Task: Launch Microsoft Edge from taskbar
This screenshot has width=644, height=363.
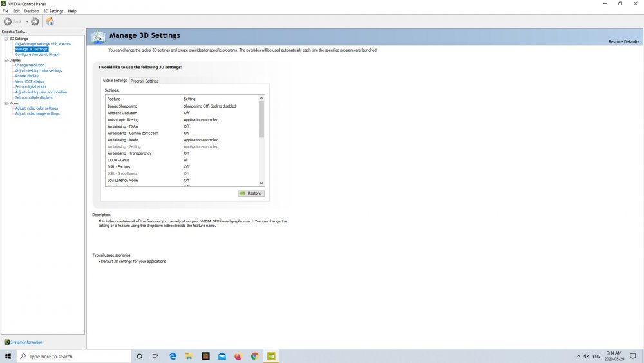Action: point(173,356)
